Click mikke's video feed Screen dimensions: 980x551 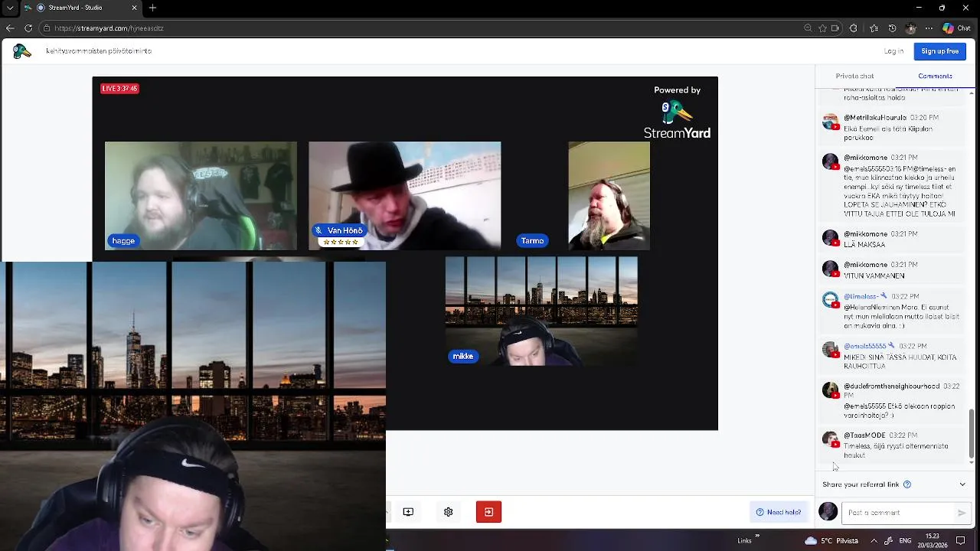click(x=541, y=311)
